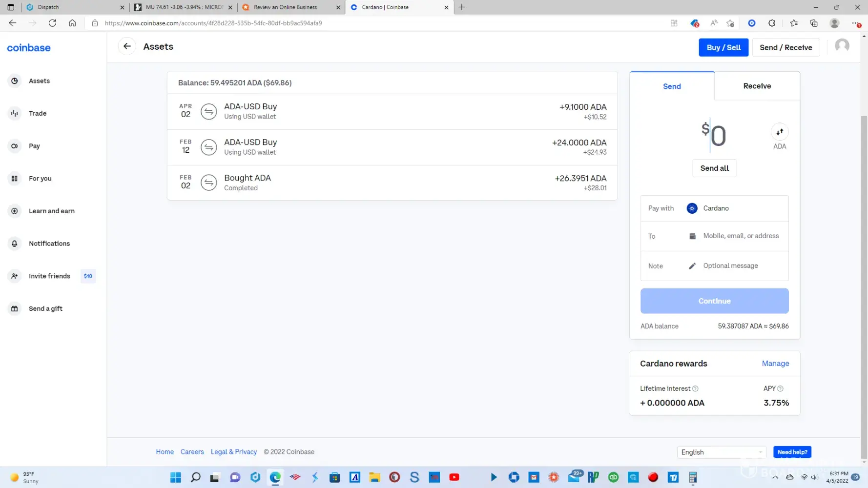Open Learn and earn in sidebar
Screen dimensions: 868x488
coord(51,211)
